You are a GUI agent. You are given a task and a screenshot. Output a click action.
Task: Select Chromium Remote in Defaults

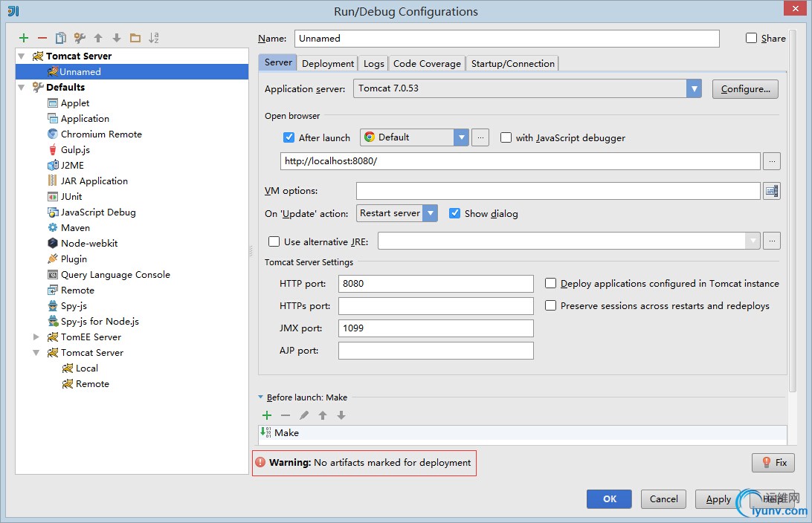tap(101, 134)
